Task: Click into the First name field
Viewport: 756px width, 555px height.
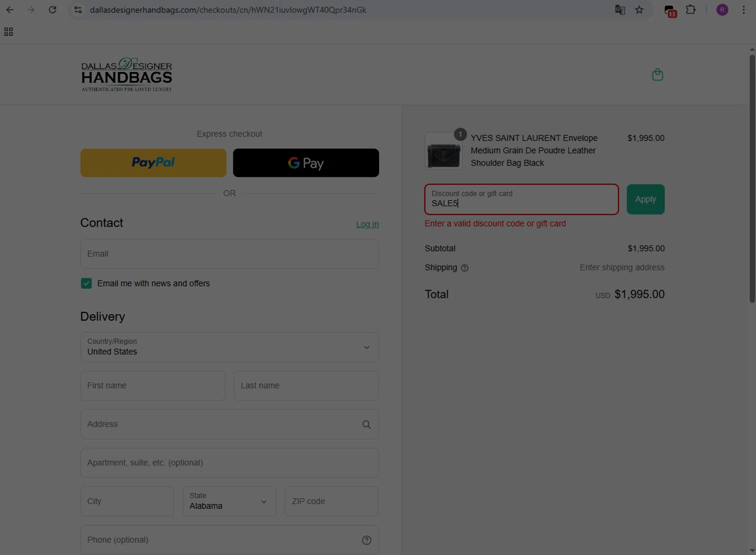Action: click(x=153, y=386)
